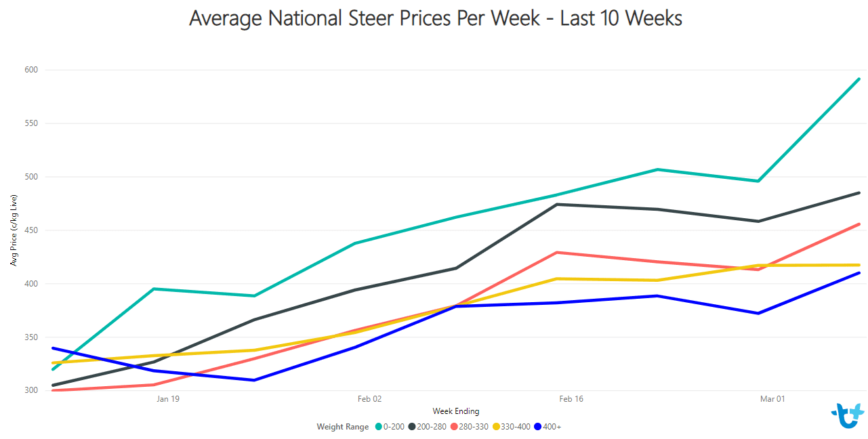Click the yellow 330-400 legend dot

(x=495, y=427)
